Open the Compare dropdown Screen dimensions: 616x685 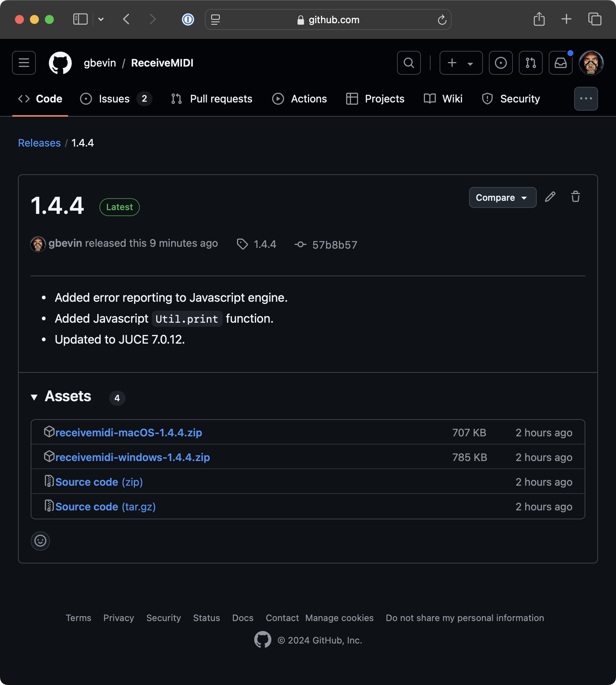pyautogui.click(x=502, y=197)
